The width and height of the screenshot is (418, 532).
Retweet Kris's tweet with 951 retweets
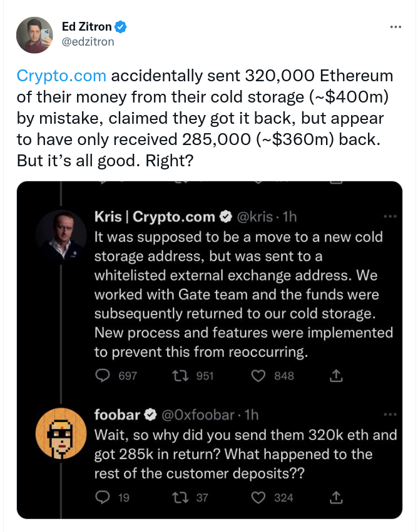click(x=180, y=376)
